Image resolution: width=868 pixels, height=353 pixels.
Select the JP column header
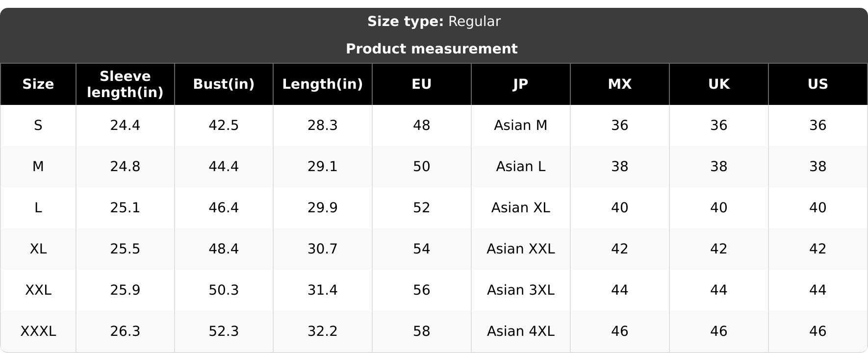point(521,84)
